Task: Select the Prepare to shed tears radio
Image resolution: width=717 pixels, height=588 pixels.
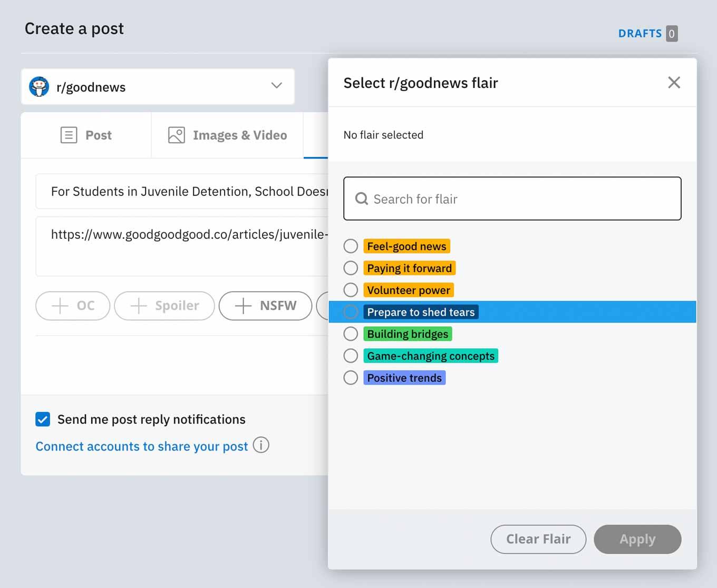Action: click(351, 312)
